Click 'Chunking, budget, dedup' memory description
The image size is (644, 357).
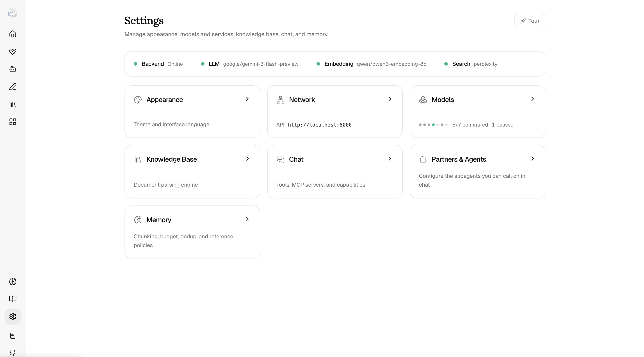pos(183,241)
